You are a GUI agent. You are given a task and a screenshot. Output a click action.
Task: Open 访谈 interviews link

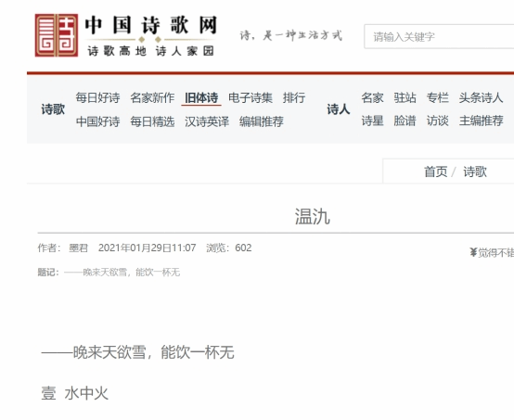438,121
